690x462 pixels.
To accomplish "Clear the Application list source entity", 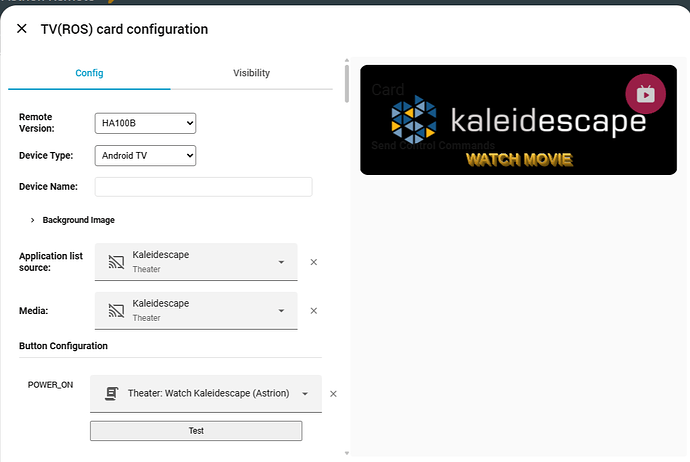I will (x=313, y=262).
